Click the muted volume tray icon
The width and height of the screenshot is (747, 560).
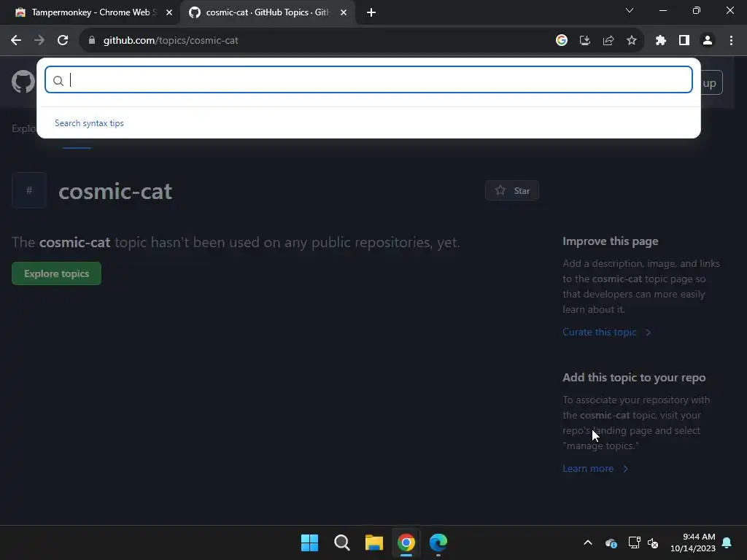click(653, 542)
